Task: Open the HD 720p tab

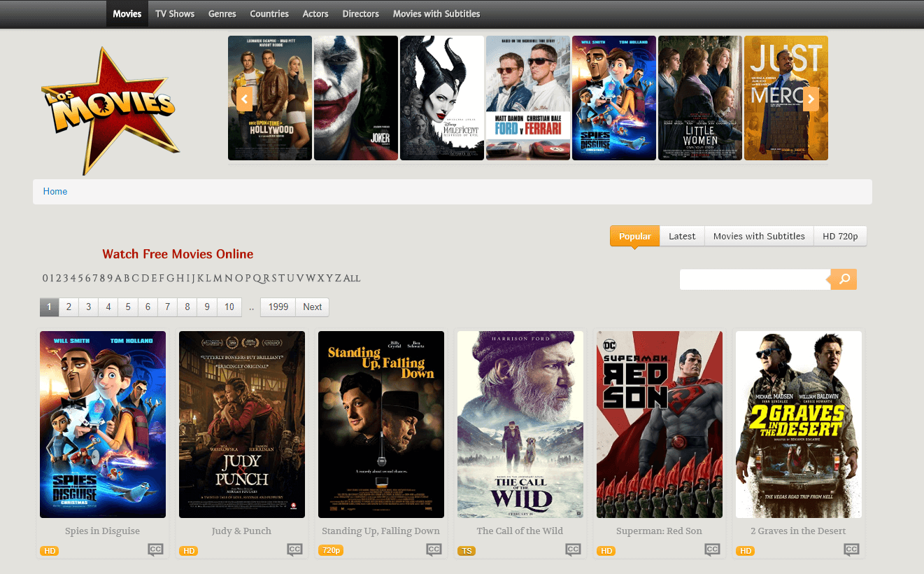Action: [x=840, y=236]
